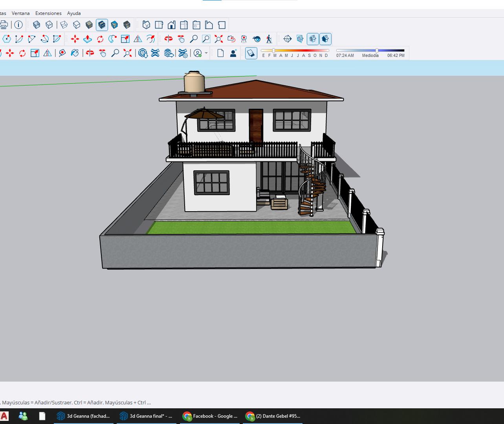
Task: Activate the Zoom Window tool
Action: [206, 39]
